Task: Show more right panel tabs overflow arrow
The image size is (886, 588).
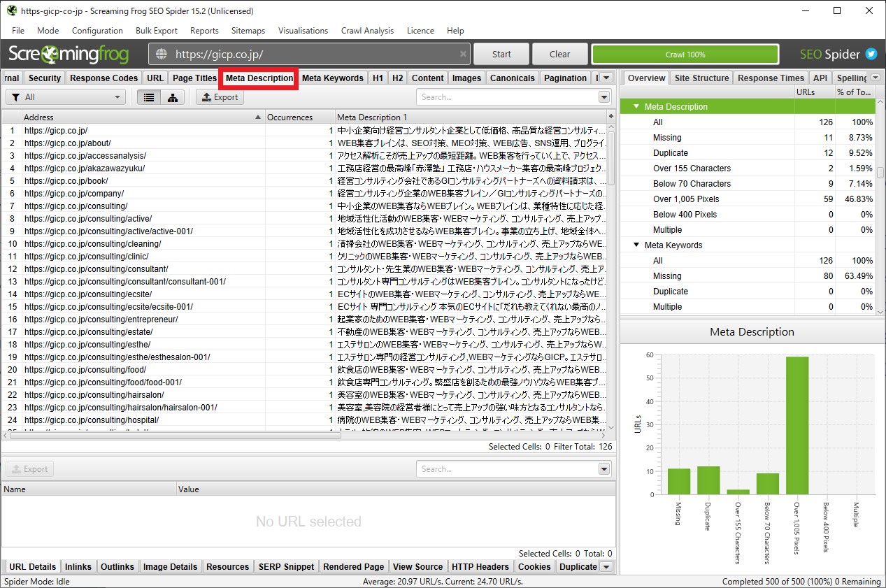Action: 876,78
